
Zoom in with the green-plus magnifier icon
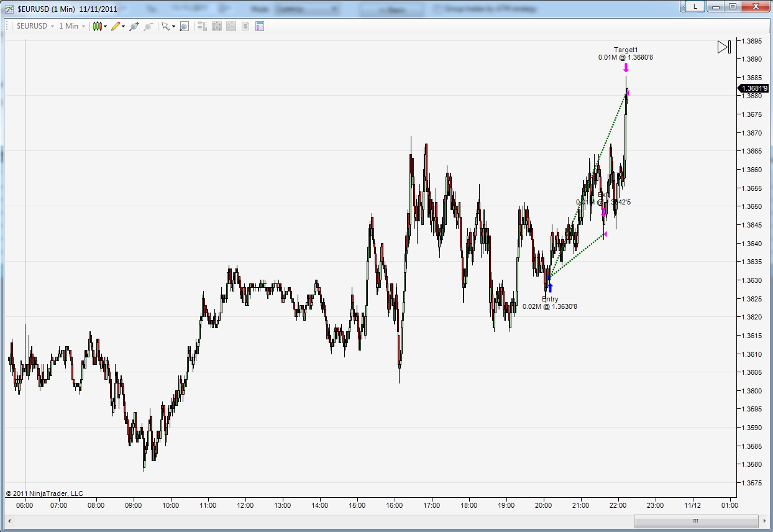point(133,26)
